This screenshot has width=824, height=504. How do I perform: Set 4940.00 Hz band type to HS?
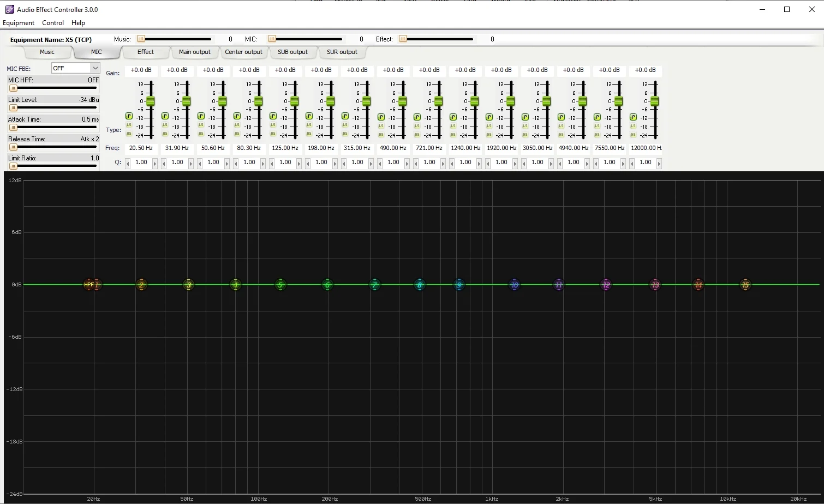(561, 134)
